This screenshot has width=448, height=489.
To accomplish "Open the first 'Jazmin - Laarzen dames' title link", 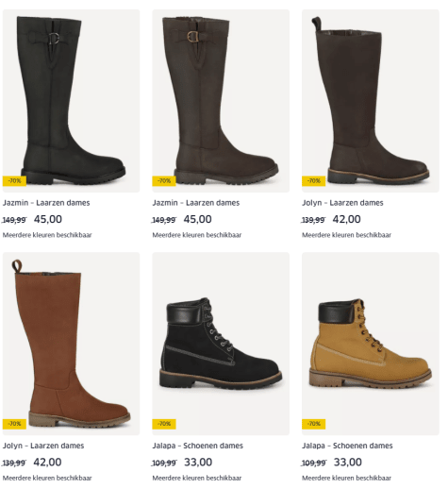I will pos(46,203).
